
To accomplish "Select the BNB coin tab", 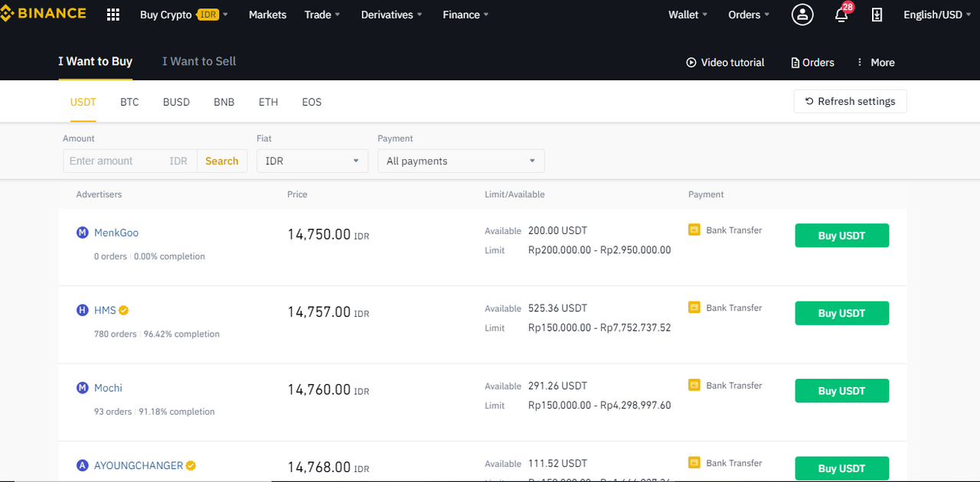I will (x=224, y=102).
